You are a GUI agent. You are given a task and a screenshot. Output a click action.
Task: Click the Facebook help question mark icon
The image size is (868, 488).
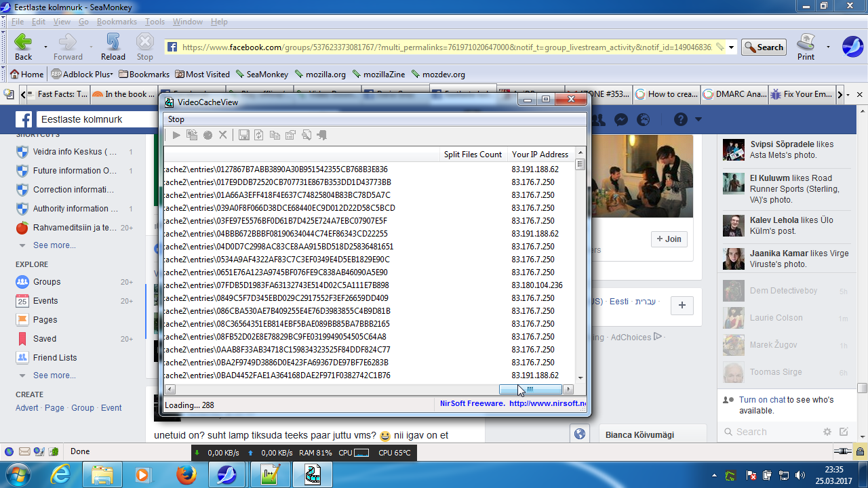(681, 120)
